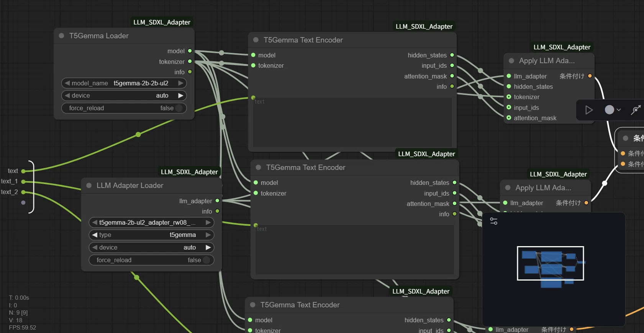Click the info output port on T5Gemma Loader
Screen dimensions: 644x333
point(190,72)
